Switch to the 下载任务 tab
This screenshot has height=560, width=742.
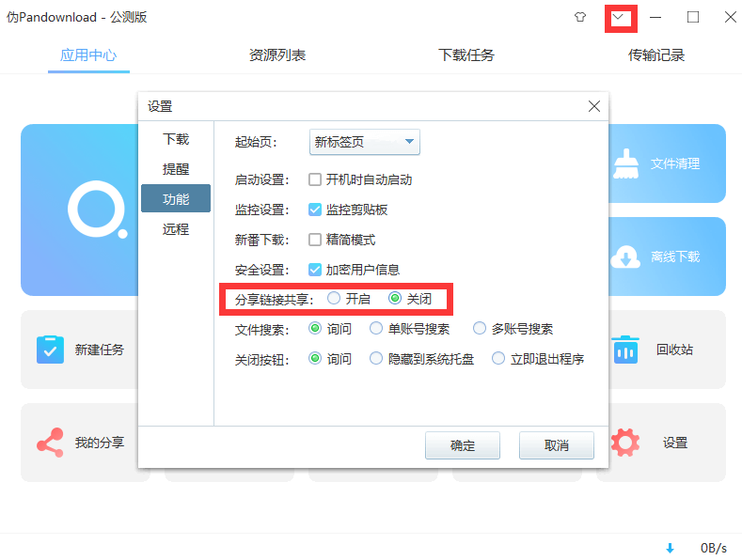click(466, 55)
